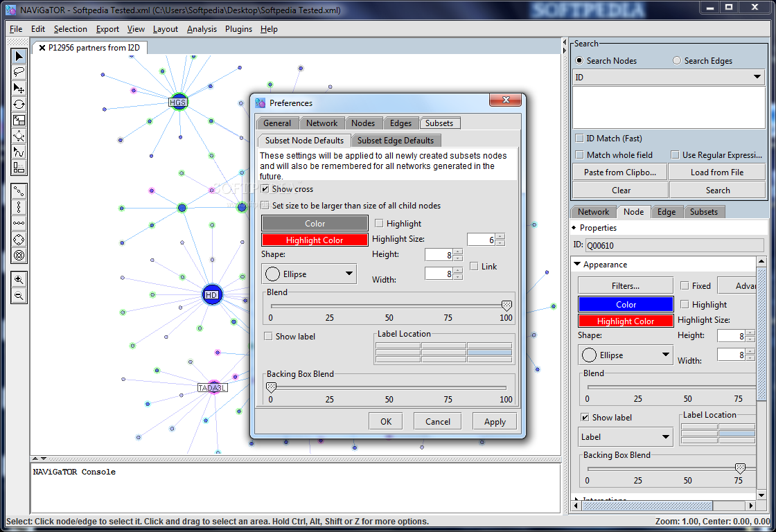Pick the magnifier pan-zoom tool
The width and height of the screenshot is (776, 532).
coord(19,136)
